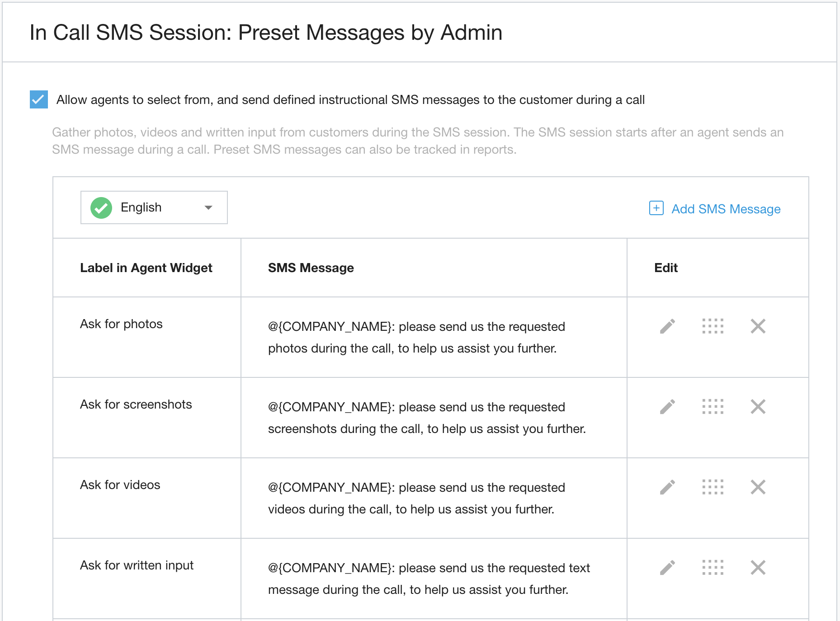Click reorder grip on 'Ask for screenshots' row
Image resolution: width=840 pixels, height=621 pixels.
tap(713, 406)
